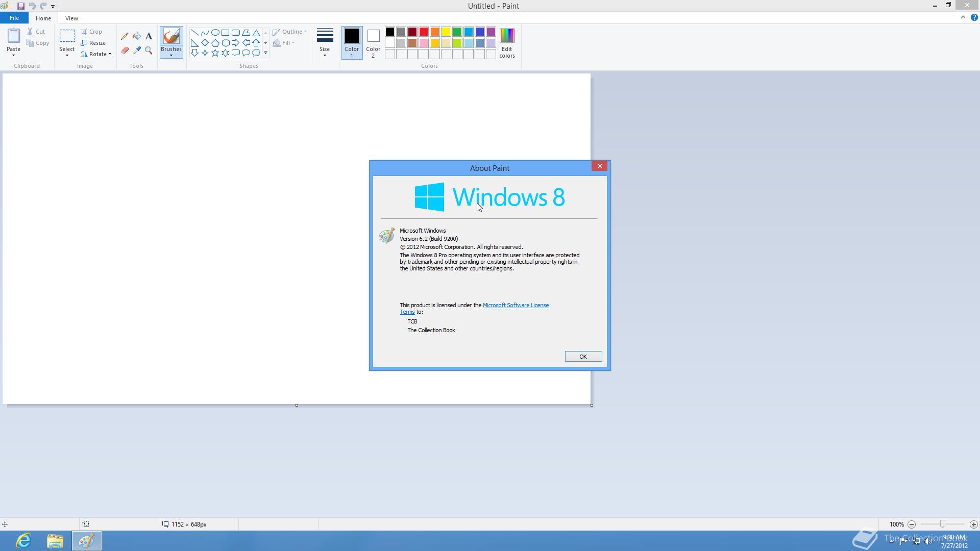Click the Save icon in quick access toolbar
The image size is (980, 551).
pos(20,6)
